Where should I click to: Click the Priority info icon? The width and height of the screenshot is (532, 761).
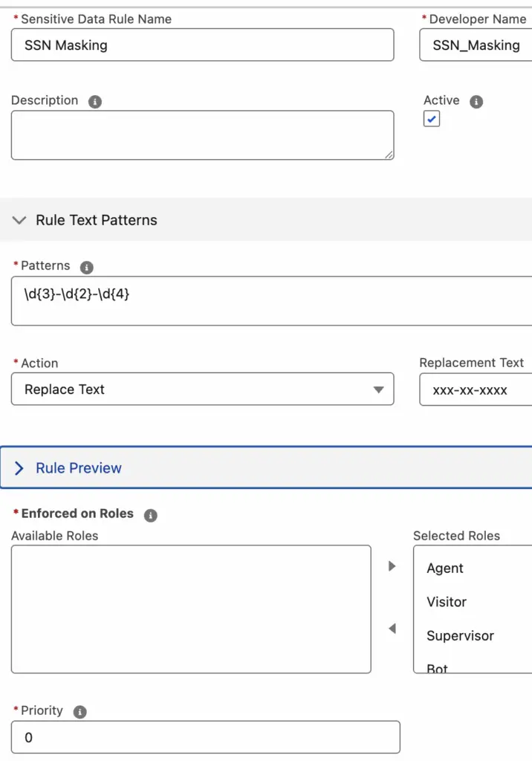[x=80, y=712]
